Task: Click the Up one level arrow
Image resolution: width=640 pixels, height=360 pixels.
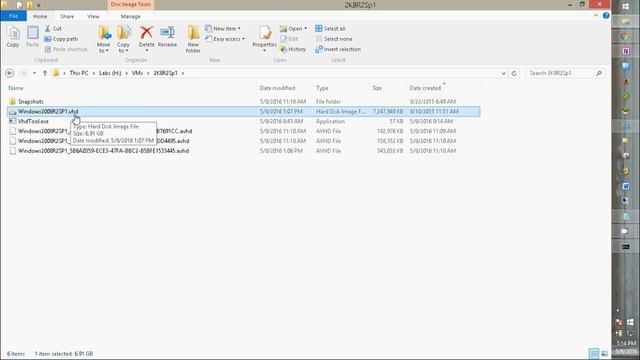Action: [x=45, y=73]
